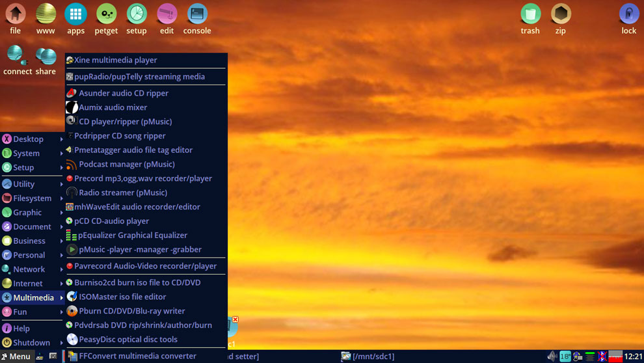The width and height of the screenshot is (644, 363).
Task: Click the red storage tray indicator
Action: [615, 356]
